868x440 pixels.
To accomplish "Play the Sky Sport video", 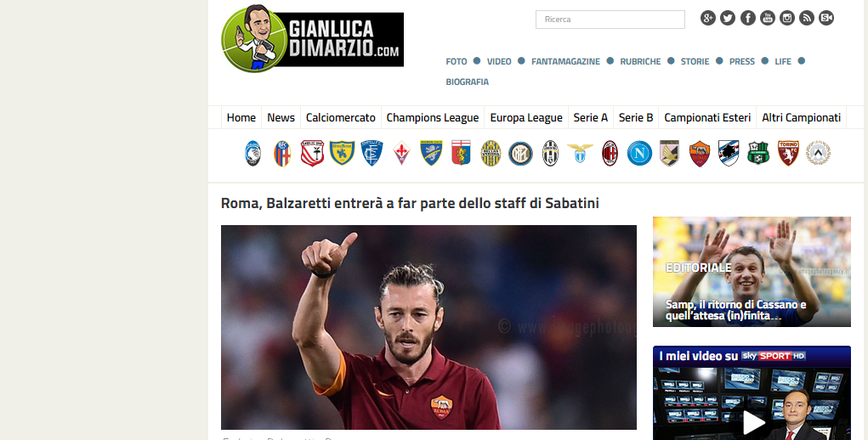I will (x=753, y=422).
